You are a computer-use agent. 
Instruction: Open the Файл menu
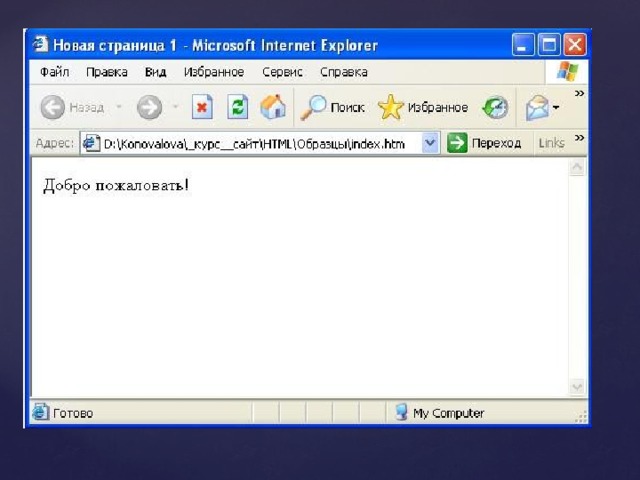coord(55,72)
